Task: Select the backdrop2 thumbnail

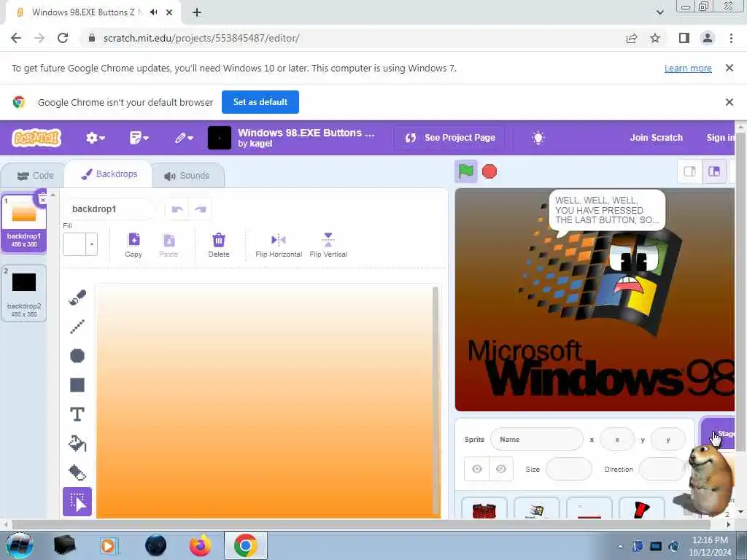Action: [24, 293]
